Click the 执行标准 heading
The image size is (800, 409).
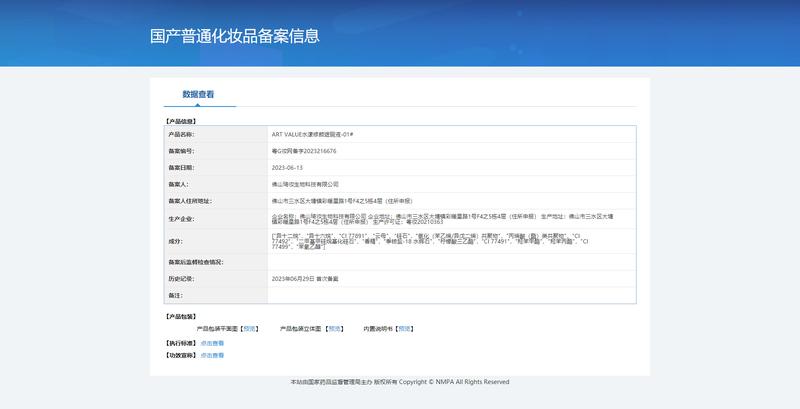click(x=181, y=343)
